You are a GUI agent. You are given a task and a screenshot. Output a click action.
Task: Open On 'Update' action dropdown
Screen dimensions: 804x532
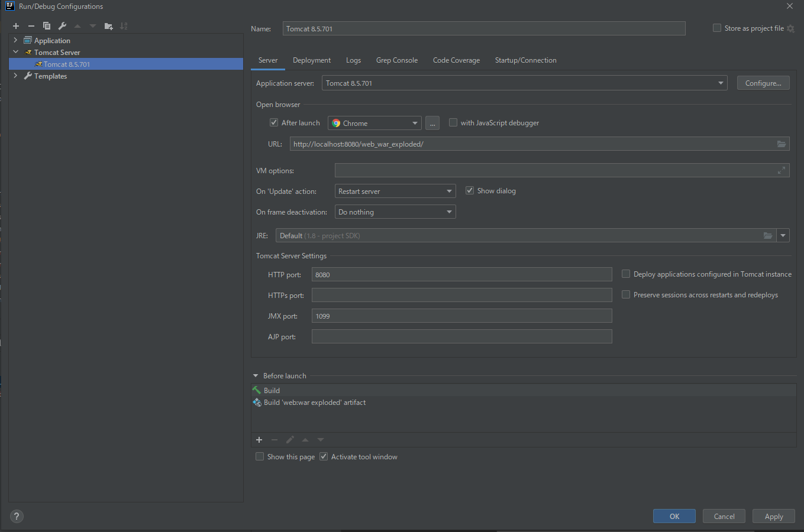coord(395,191)
